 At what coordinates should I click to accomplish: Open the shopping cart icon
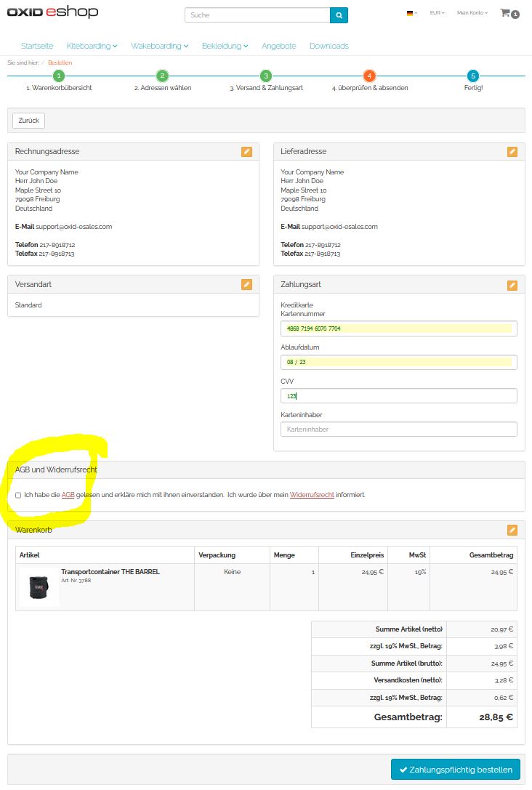point(506,13)
